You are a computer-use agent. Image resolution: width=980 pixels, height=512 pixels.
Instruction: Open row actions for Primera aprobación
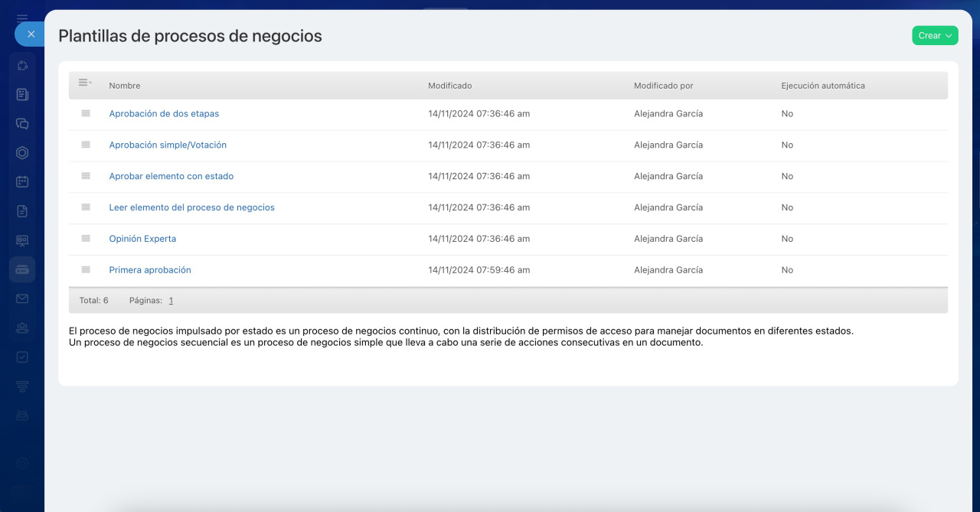click(86, 270)
